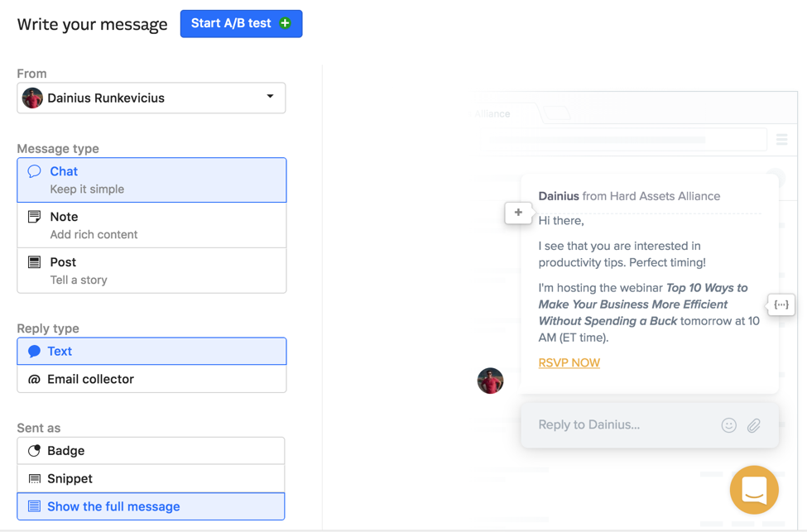Screen dimensions: 807x532
Task: Click the green plus on Start A/B test
Action: (x=286, y=23)
